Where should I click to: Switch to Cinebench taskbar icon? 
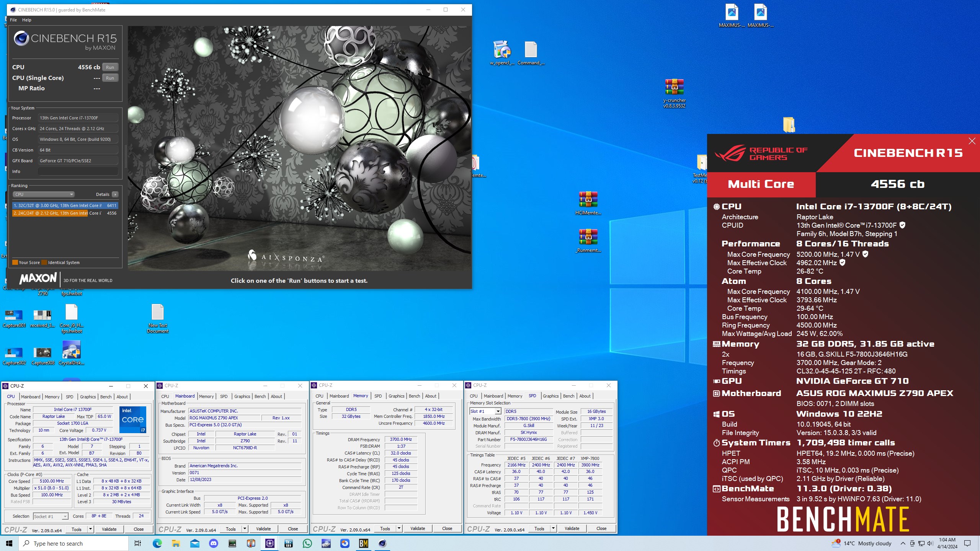pyautogui.click(x=382, y=543)
